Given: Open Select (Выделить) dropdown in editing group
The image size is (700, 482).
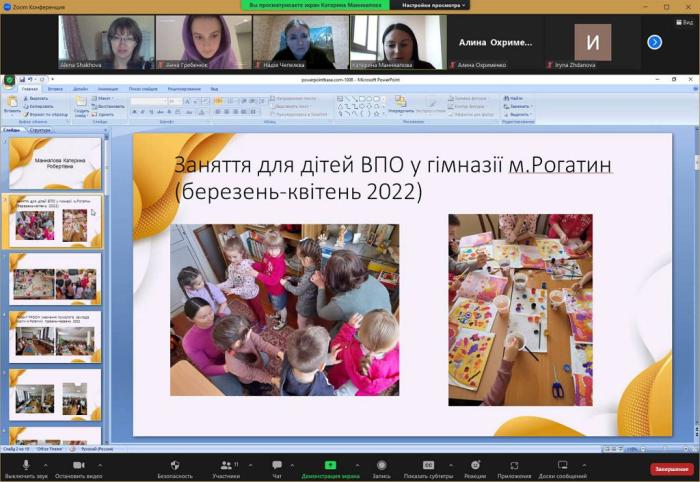Looking at the screenshot, I should point(518,114).
